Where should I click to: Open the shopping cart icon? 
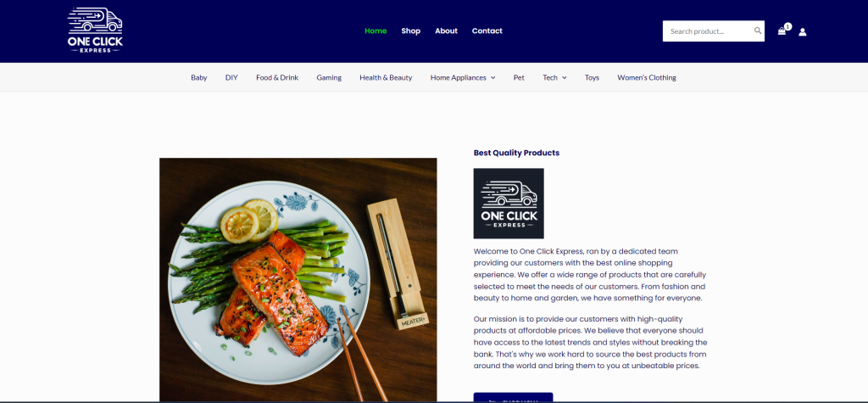pos(782,31)
